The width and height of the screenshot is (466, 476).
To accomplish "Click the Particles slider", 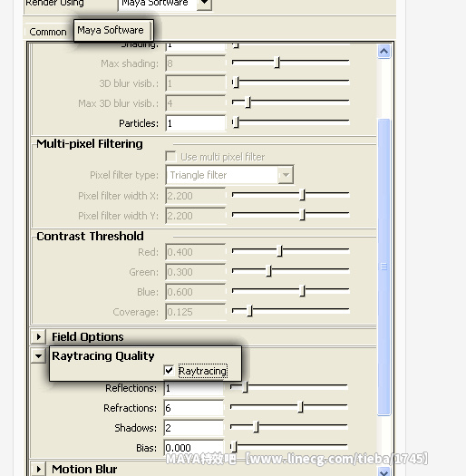I will click(290, 121).
